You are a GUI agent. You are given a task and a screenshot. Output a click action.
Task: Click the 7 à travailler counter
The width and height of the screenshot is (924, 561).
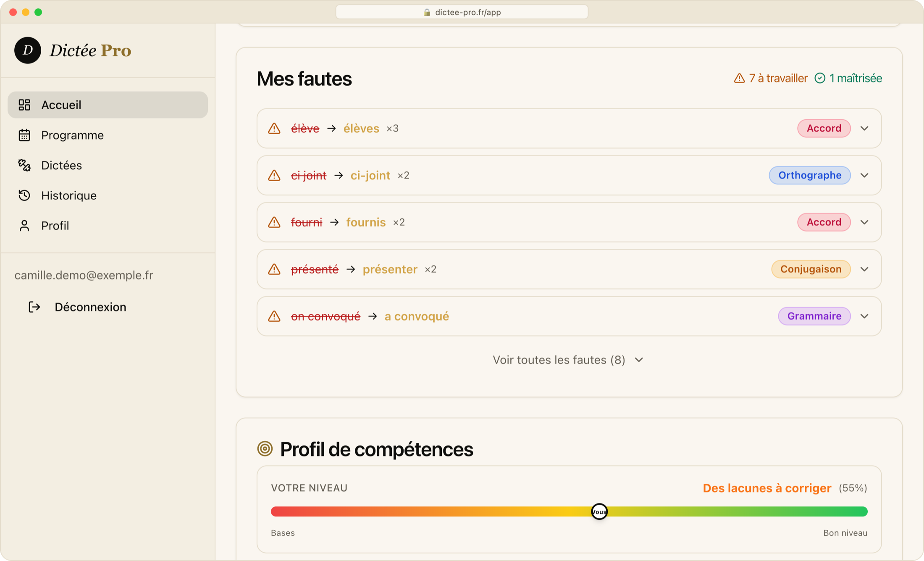pos(771,78)
